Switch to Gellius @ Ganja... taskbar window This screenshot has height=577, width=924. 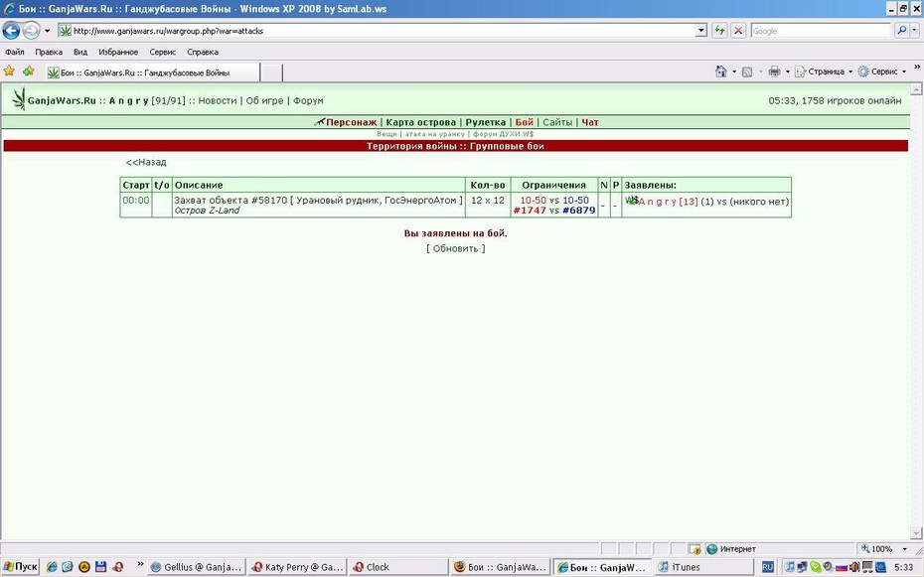(196, 567)
